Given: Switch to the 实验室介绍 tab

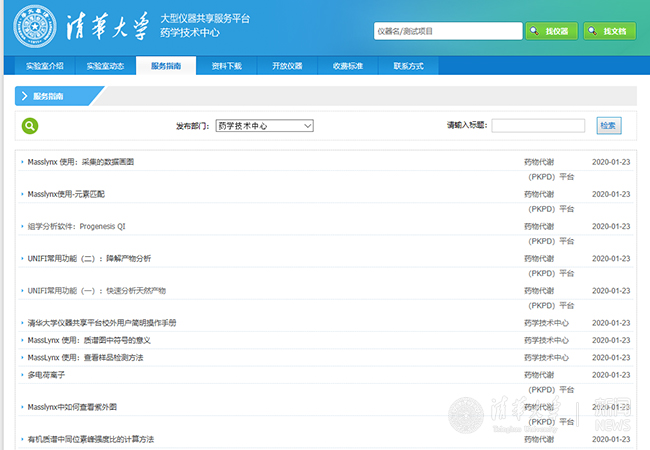Looking at the screenshot, I should point(45,66).
